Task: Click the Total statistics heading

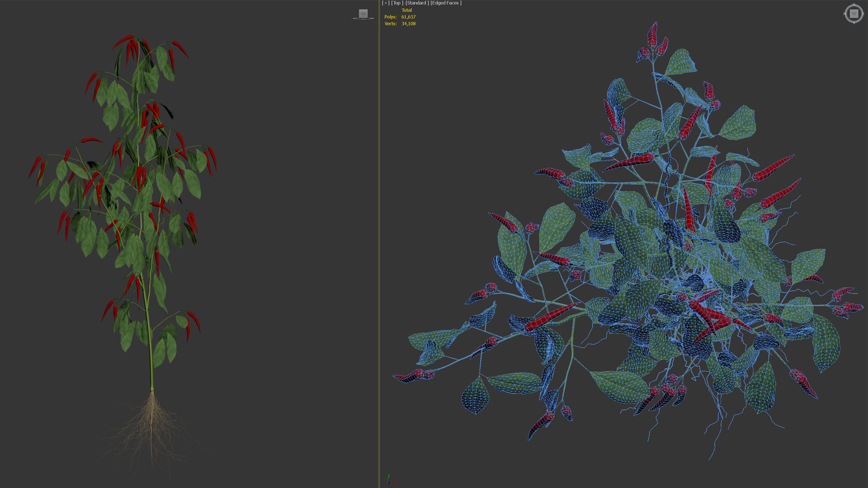Action: 407,10
